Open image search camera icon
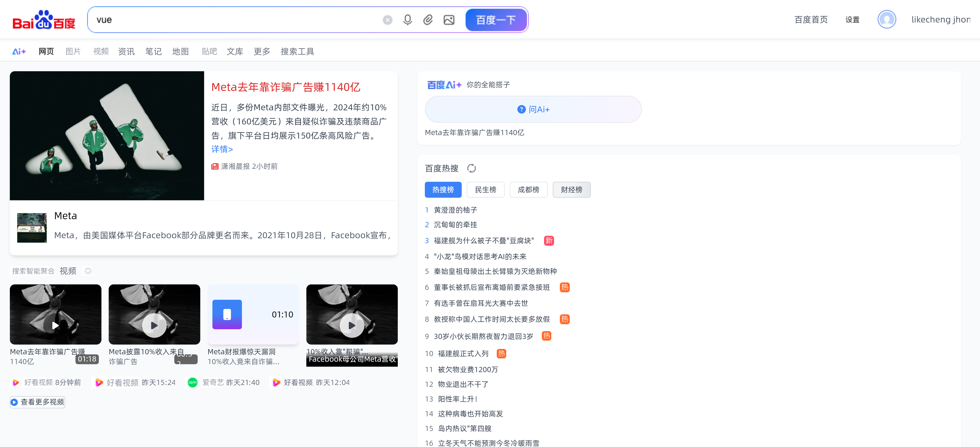This screenshot has height=447, width=980. point(449,20)
